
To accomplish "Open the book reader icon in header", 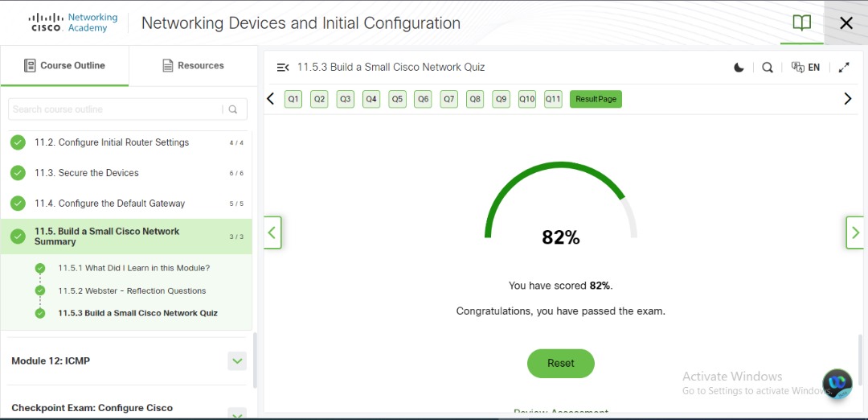I will (801, 23).
